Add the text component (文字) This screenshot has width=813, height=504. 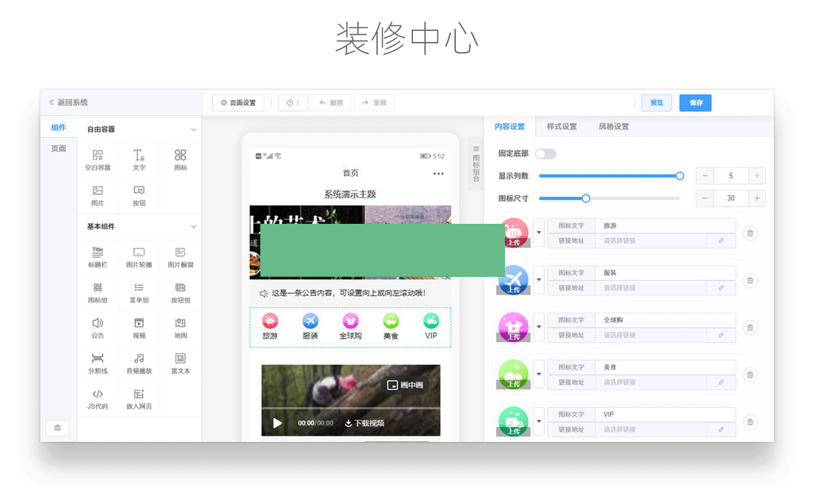(x=139, y=160)
